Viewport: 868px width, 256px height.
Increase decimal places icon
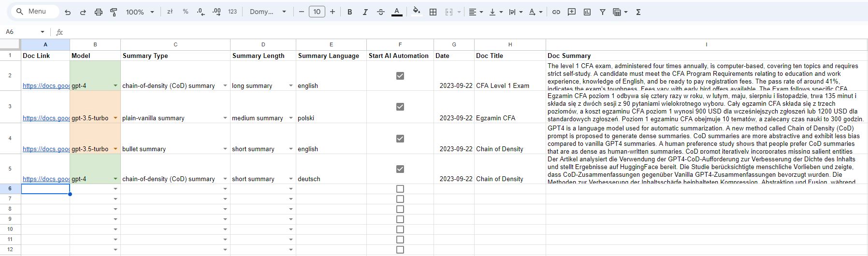(x=217, y=12)
